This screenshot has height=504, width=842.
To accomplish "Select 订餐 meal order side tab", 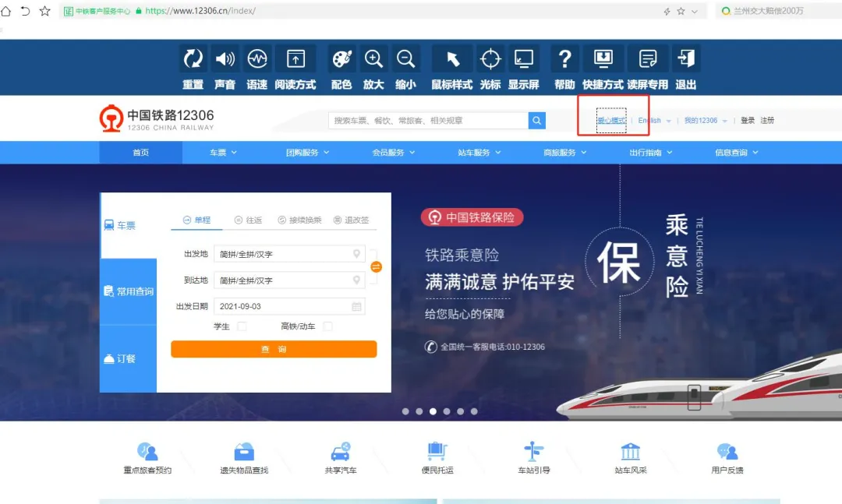I will pyautogui.click(x=128, y=358).
